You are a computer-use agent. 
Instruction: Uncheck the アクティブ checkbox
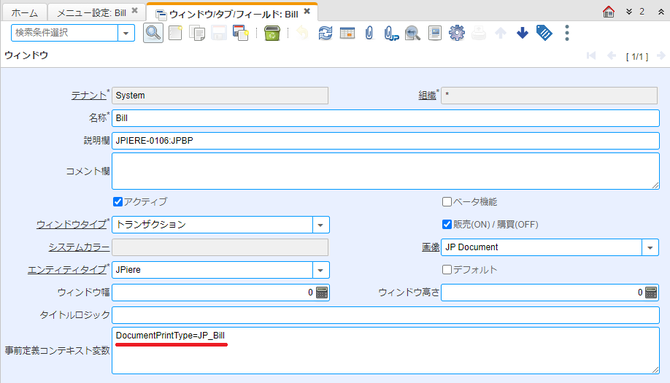point(118,201)
